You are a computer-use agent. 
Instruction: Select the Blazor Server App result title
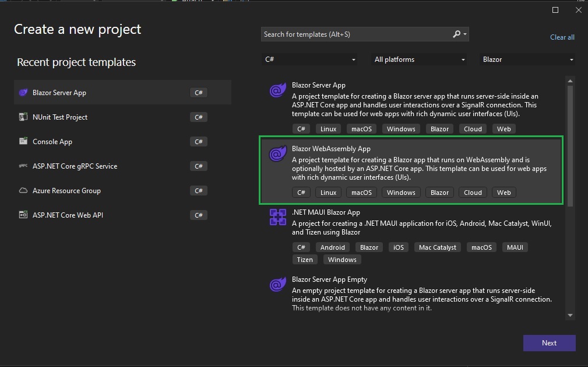319,85
